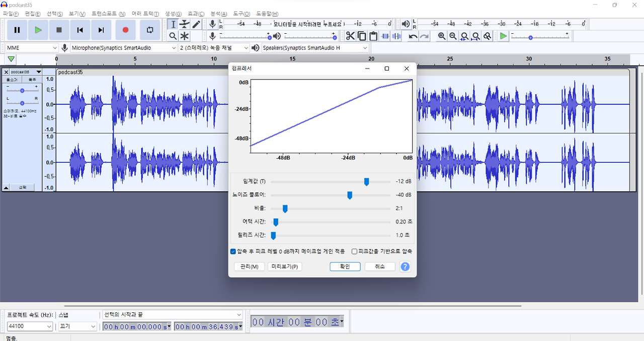Viewport: 644px width, 341px height.
Task: Select the Multi-tool asterisk icon
Action: click(185, 36)
